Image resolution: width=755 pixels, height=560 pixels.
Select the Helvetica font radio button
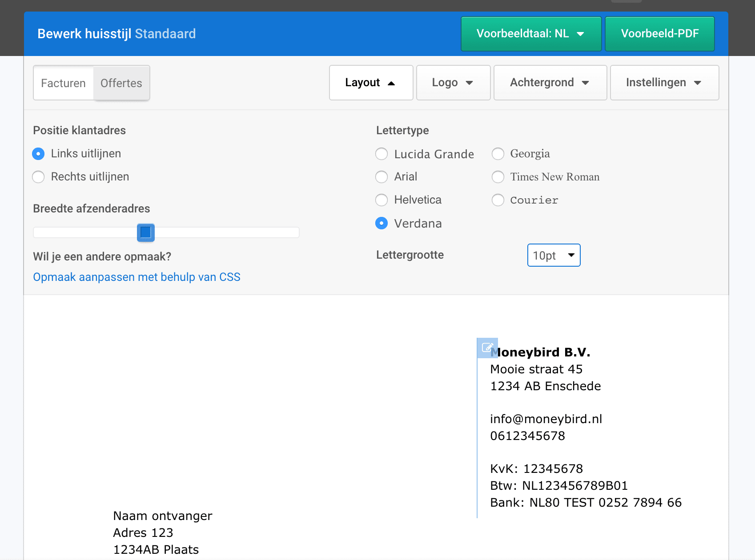tap(382, 200)
